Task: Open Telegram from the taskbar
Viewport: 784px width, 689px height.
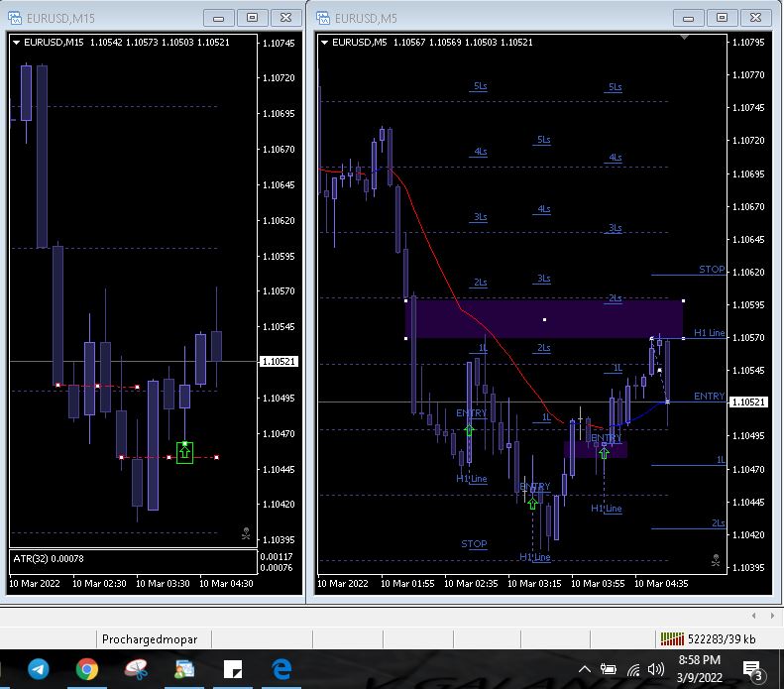Action: pos(39,669)
